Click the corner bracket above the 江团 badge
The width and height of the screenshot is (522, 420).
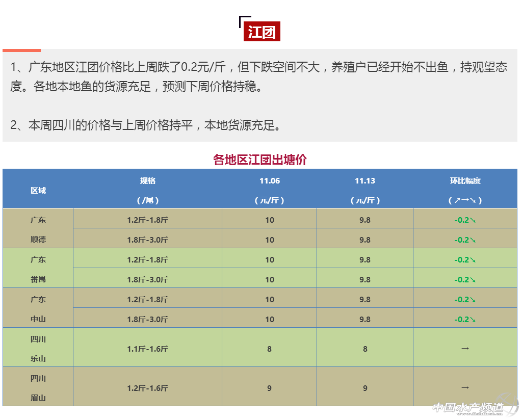(243, 19)
